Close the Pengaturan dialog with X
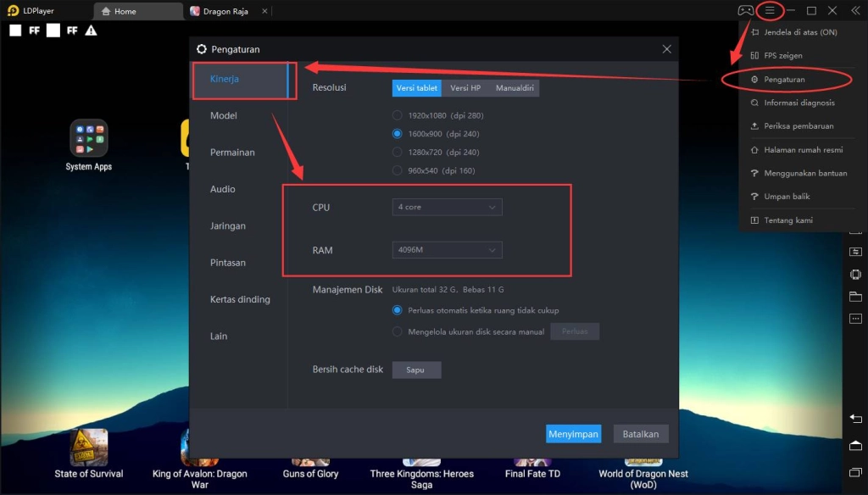The width and height of the screenshot is (868, 495). [x=666, y=49]
